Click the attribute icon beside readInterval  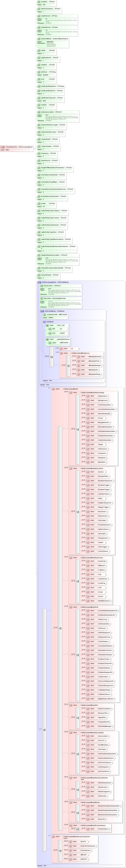[x=39, y=16]
